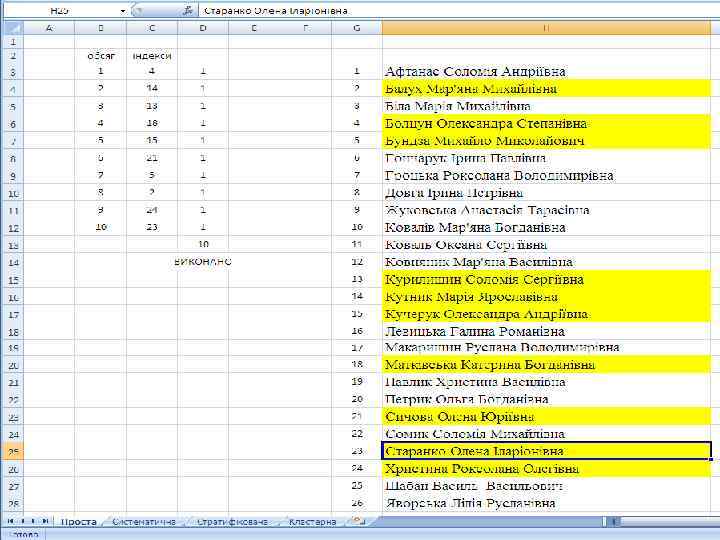Select yellow cell Курилишин Соломія Сергіївна

tap(546, 279)
